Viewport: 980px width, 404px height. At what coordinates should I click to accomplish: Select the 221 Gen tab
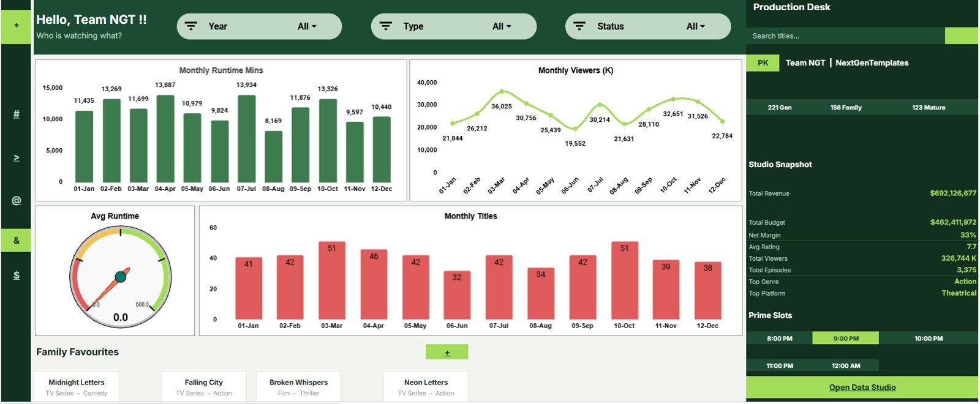tap(779, 107)
